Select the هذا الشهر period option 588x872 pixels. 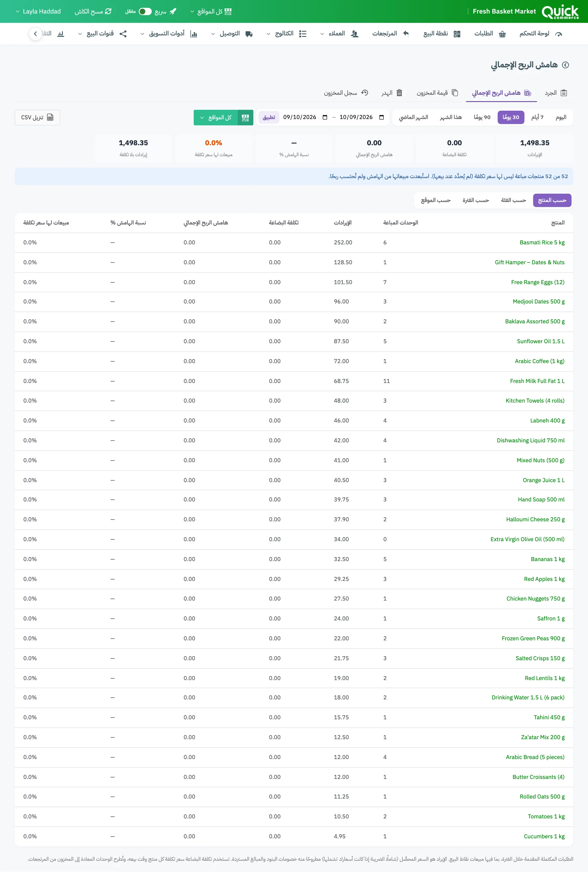(451, 117)
